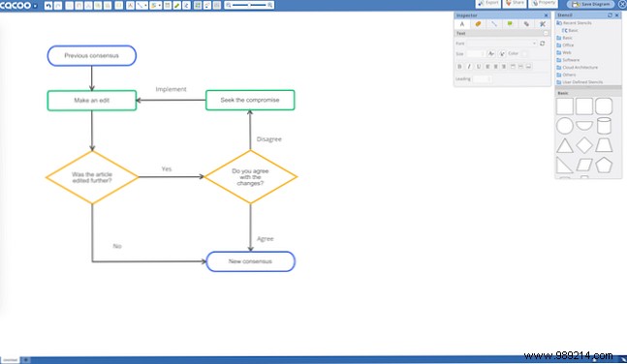
Task: Open the Office stencil folder
Action: click(x=565, y=45)
